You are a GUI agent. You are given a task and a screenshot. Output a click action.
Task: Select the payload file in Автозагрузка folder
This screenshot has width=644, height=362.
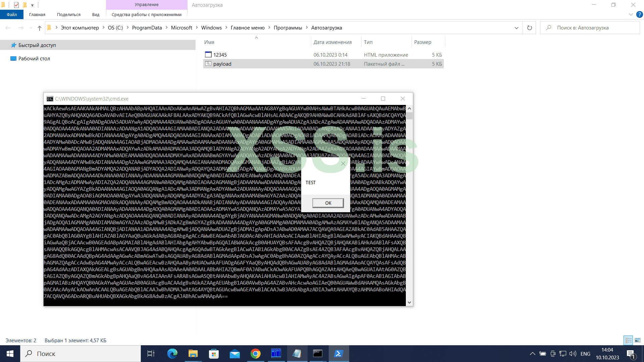(222, 64)
